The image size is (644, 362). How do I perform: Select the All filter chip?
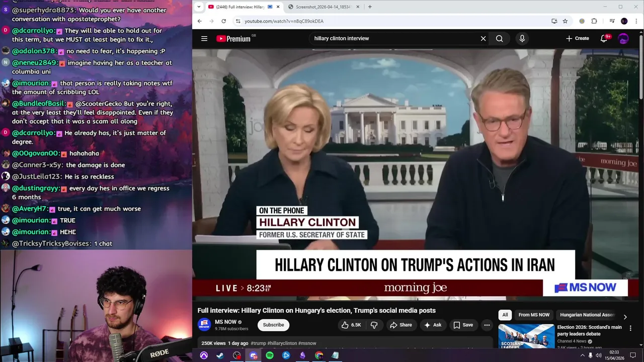click(x=505, y=315)
